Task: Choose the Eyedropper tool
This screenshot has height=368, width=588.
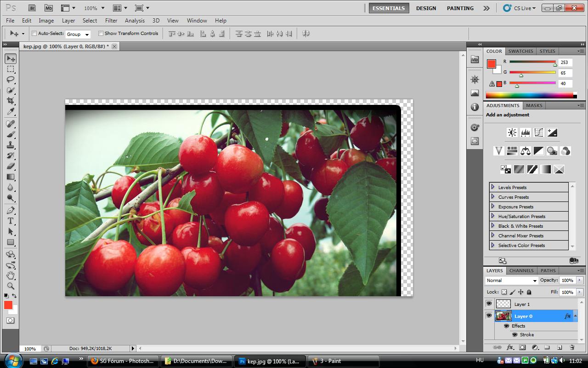Action: click(x=11, y=112)
